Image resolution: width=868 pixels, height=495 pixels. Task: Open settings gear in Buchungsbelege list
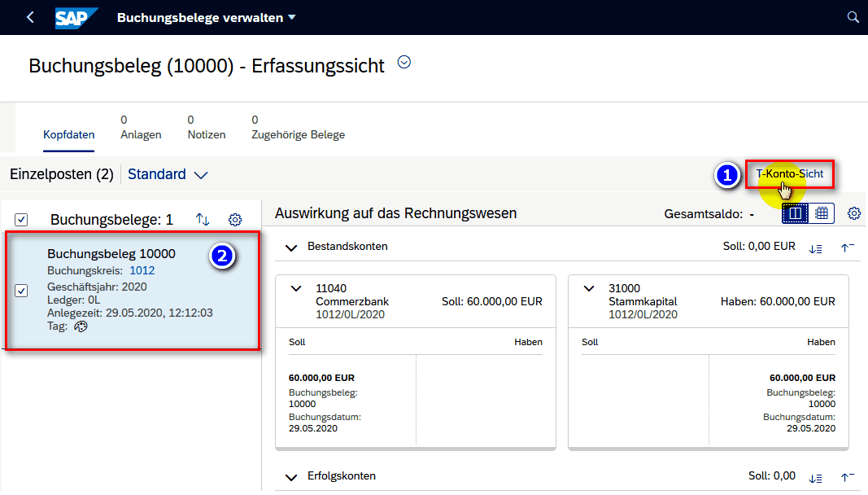click(x=235, y=220)
